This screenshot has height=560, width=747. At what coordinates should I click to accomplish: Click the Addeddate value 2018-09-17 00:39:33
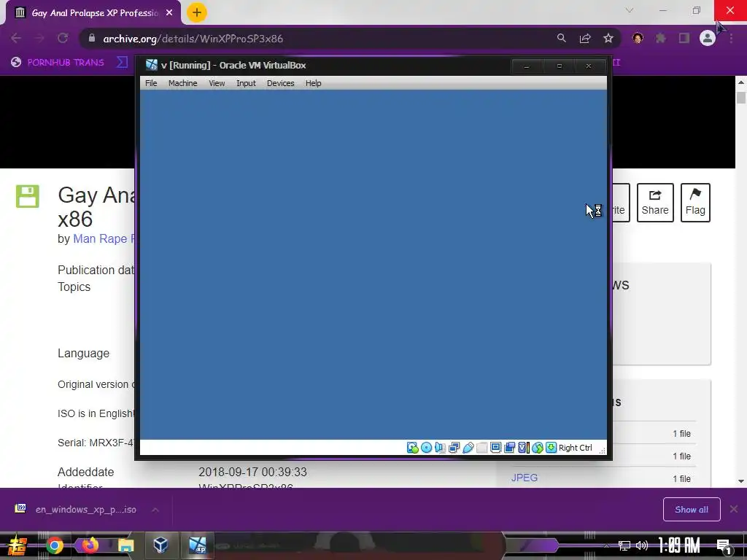coord(252,472)
